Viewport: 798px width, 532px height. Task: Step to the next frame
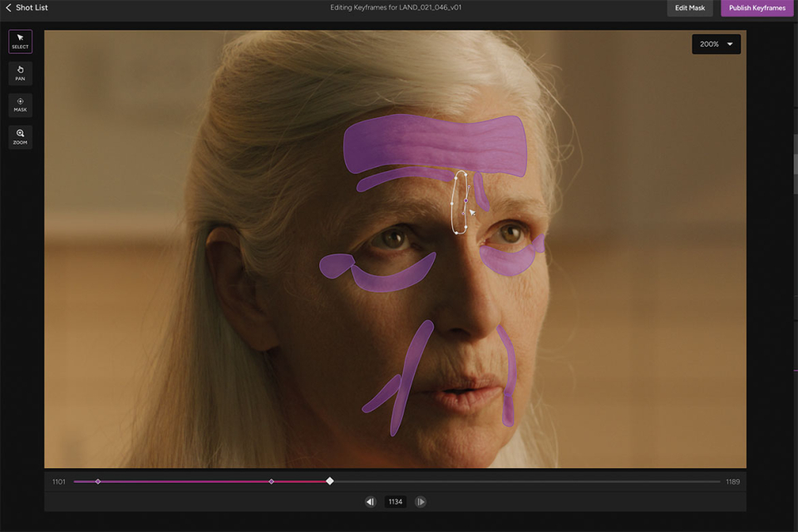[421, 502]
